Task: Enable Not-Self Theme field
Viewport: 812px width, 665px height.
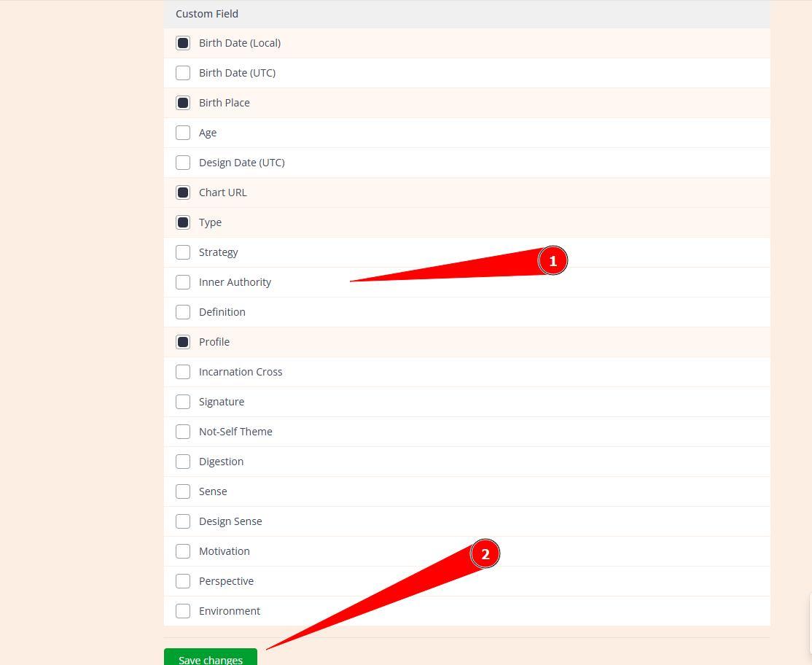Action: coord(183,432)
